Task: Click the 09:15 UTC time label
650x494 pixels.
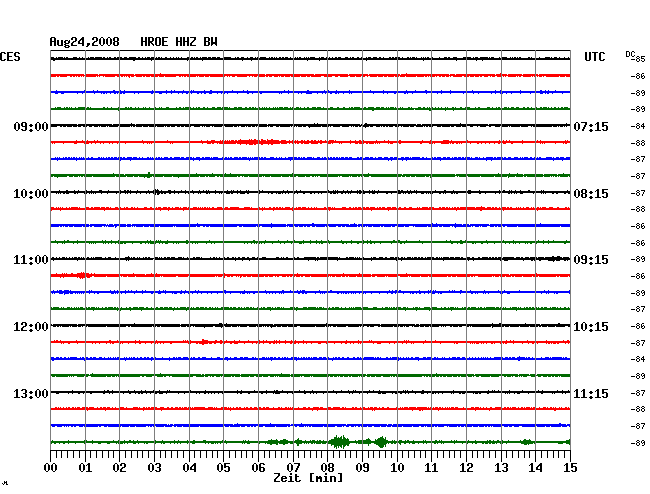Action: pos(591,260)
